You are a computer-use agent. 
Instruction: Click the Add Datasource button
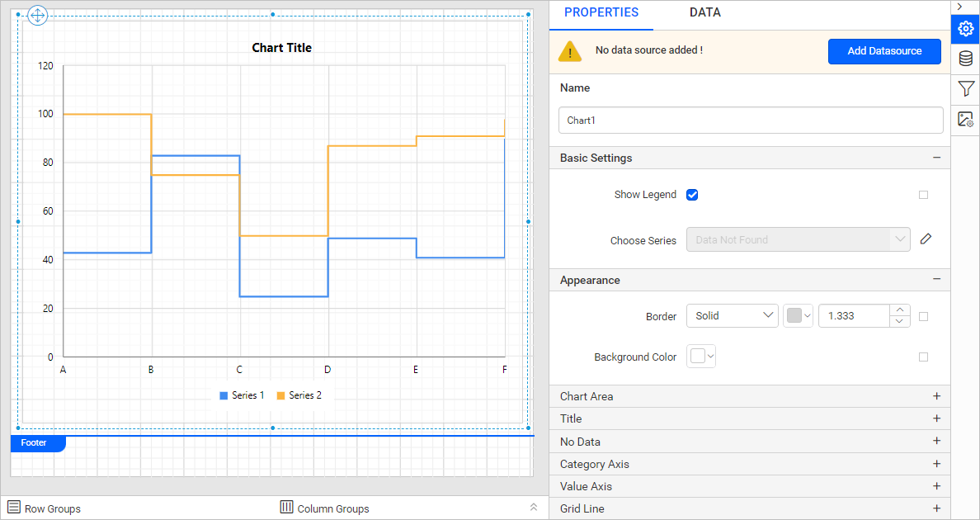(x=884, y=51)
